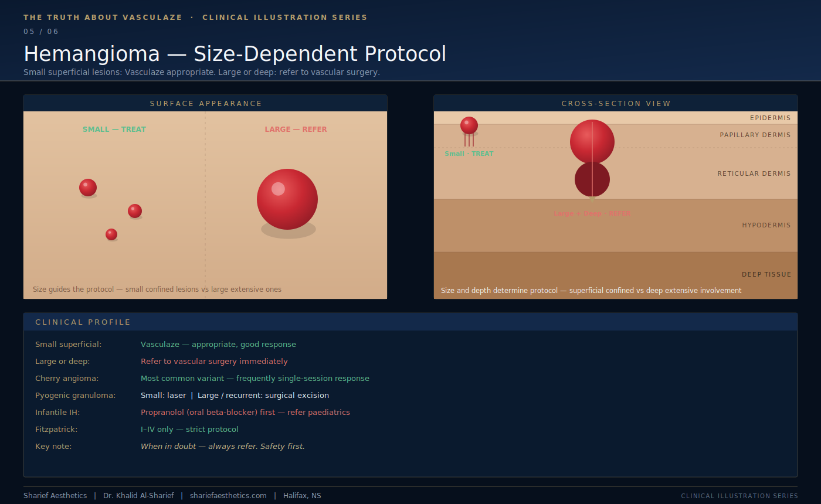The height and width of the screenshot is (504, 821).
Task: Click the 'PAPILLARY DERMIS' layer label
Action: [x=755, y=135]
